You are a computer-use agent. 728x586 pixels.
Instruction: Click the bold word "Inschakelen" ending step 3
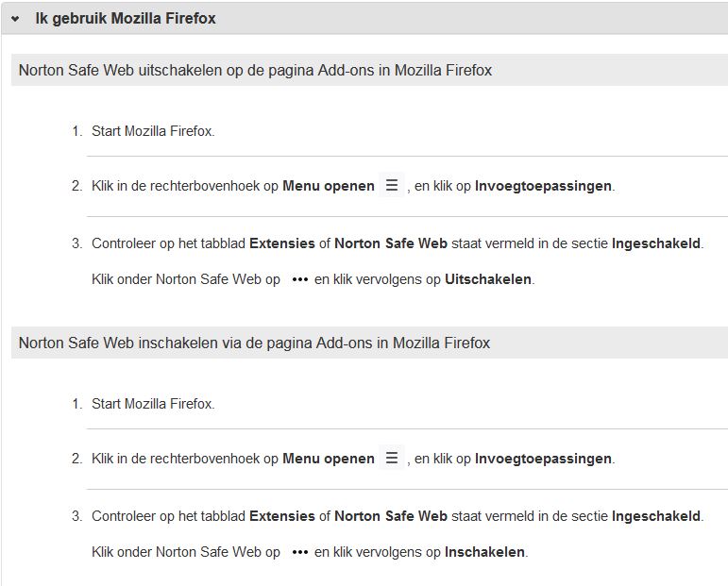[x=485, y=552]
